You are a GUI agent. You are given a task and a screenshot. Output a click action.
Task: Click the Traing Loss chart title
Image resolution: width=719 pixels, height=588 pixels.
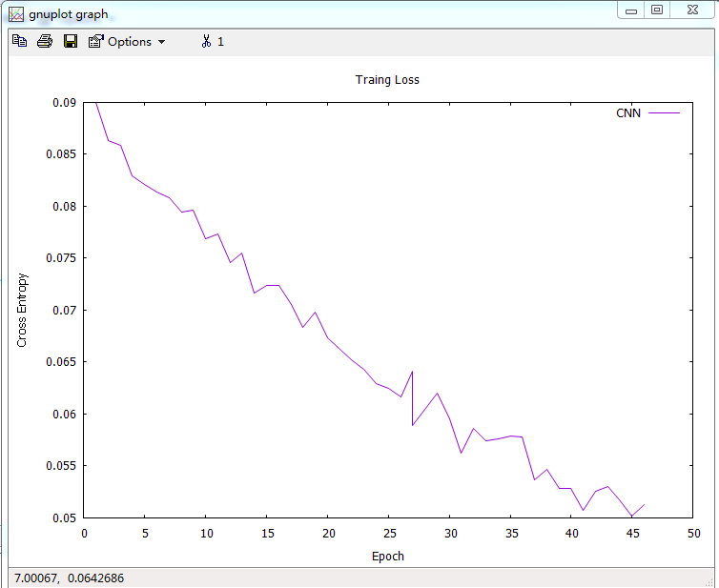pos(387,80)
